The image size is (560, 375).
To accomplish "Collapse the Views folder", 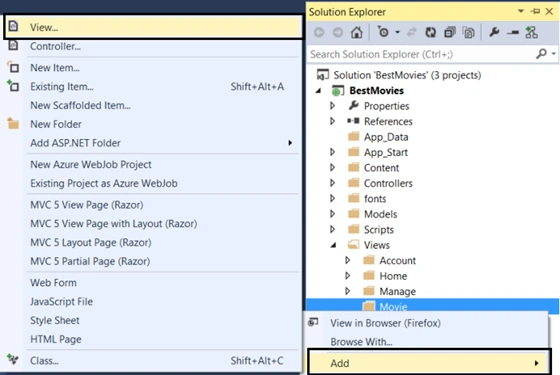I will 333,245.
